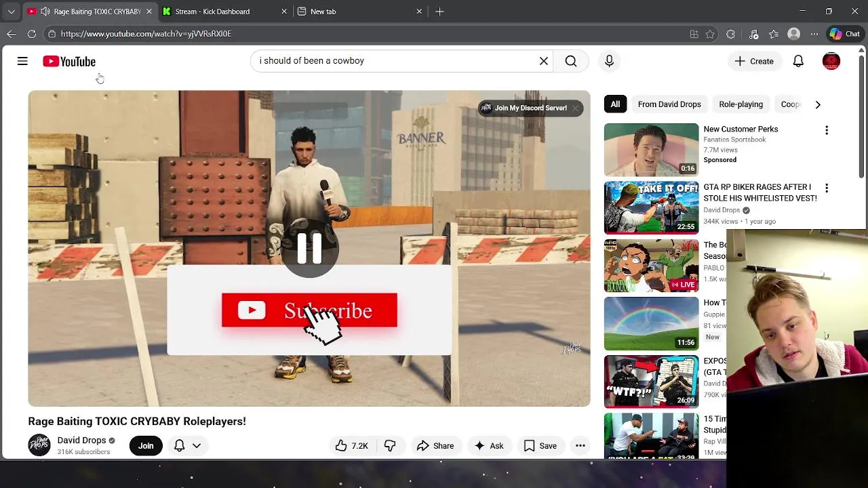Open browser settings and more ellipsis

[814, 34]
